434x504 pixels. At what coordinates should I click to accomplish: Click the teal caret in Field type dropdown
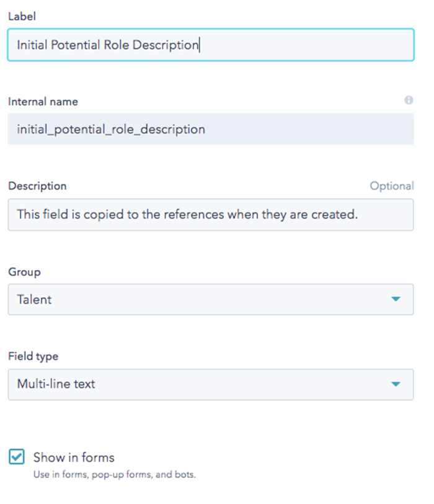[396, 384]
